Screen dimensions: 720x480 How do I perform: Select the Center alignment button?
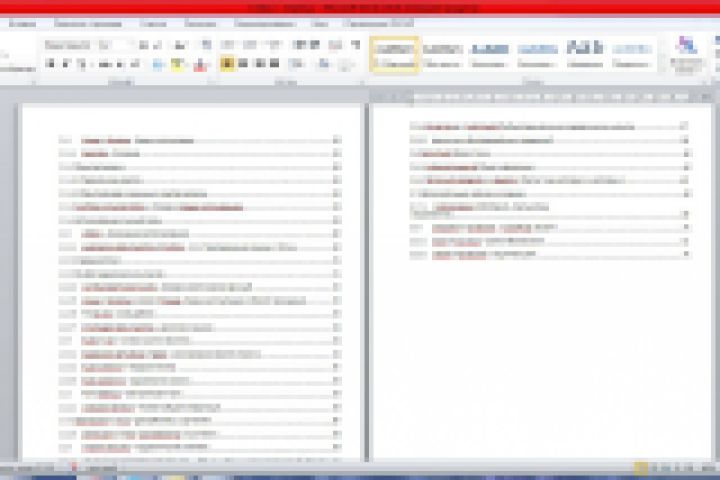[x=243, y=63]
